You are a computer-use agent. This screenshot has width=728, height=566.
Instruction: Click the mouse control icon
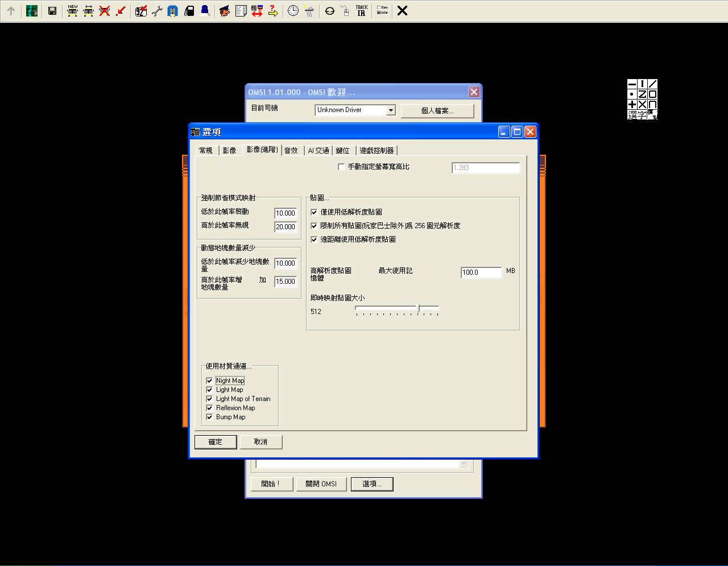(x=345, y=11)
